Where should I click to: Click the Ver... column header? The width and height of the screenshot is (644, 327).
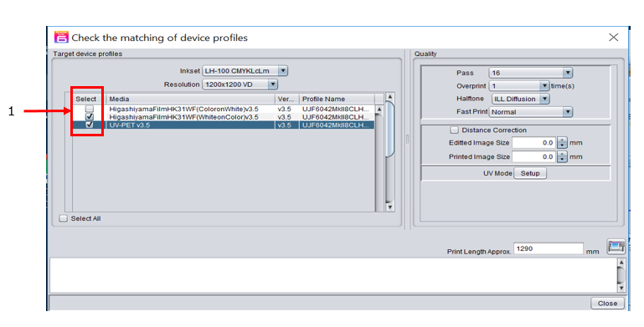coord(286,99)
